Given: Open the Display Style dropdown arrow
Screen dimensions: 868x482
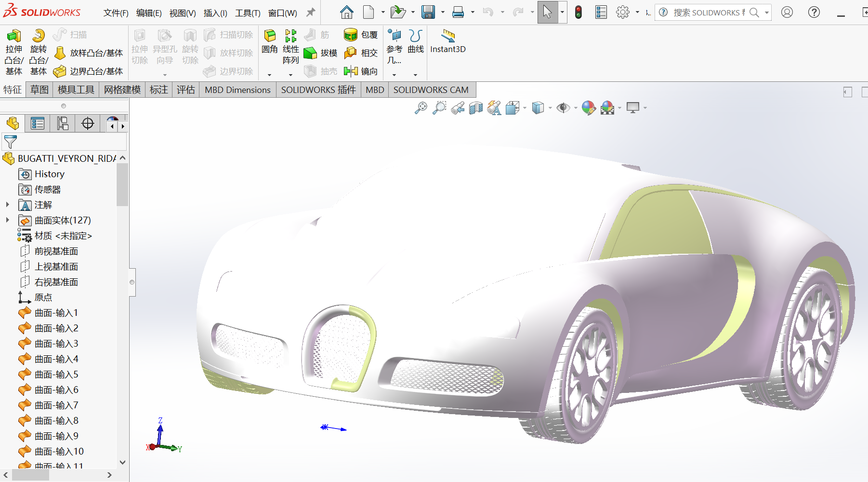Looking at the screenshot, I should point(550,108).
